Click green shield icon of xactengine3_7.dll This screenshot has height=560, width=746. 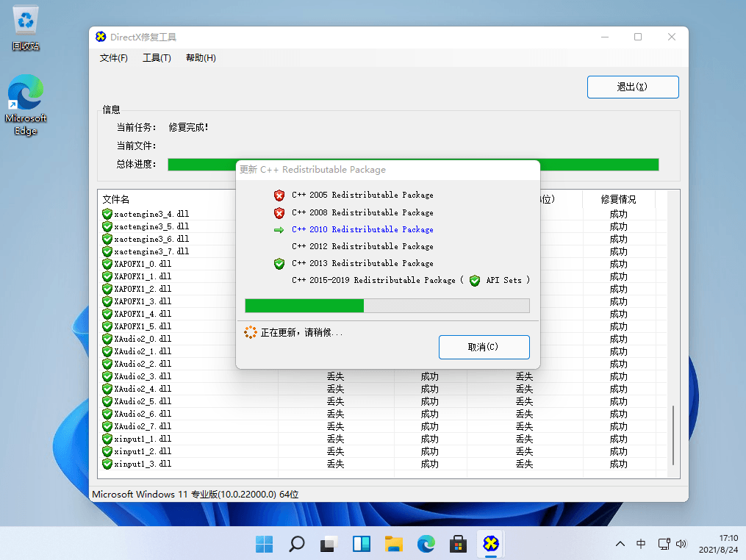click(x=107, y=251)
